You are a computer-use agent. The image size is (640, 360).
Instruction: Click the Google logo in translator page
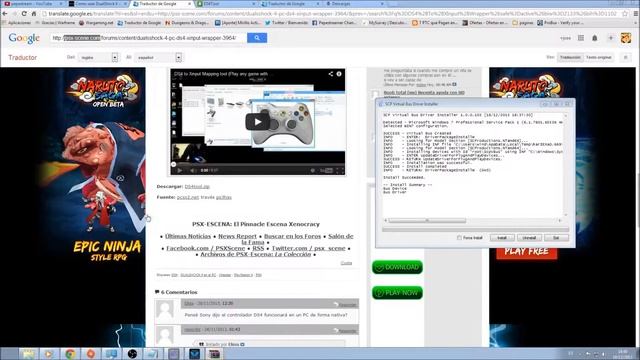pos(24,38)
